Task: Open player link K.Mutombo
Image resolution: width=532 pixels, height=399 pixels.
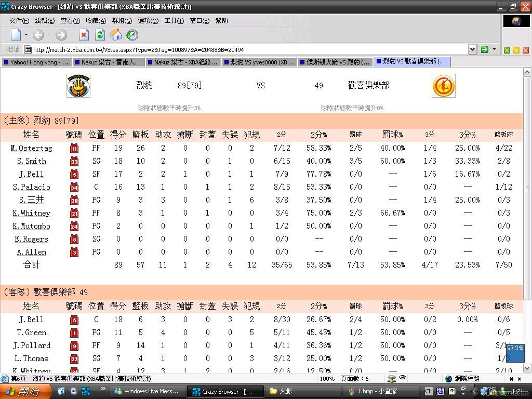Action: click(32, 226)
